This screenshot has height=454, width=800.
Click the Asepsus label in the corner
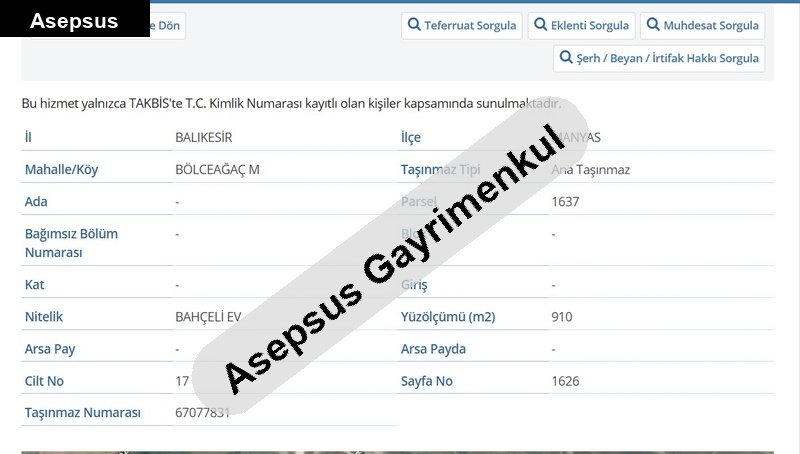74,20
